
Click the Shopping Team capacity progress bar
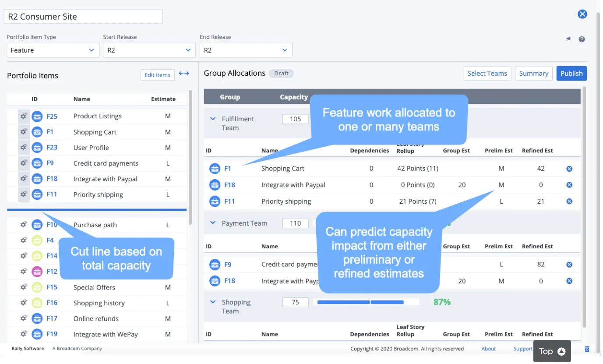(x=368, y=302)
